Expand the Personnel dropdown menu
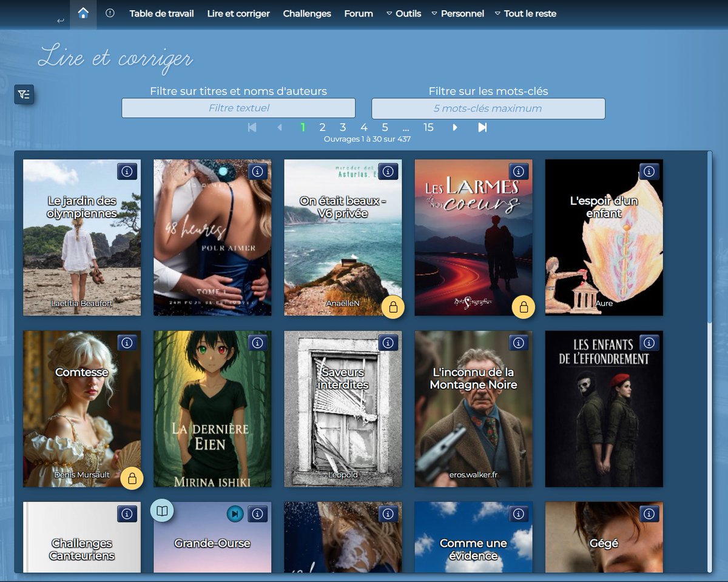Screen dimensions: 728x582 (x=457, y=13)
